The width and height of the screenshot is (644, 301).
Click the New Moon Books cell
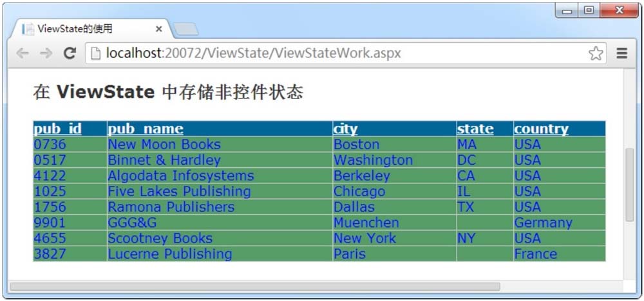[x=220, y=144]
